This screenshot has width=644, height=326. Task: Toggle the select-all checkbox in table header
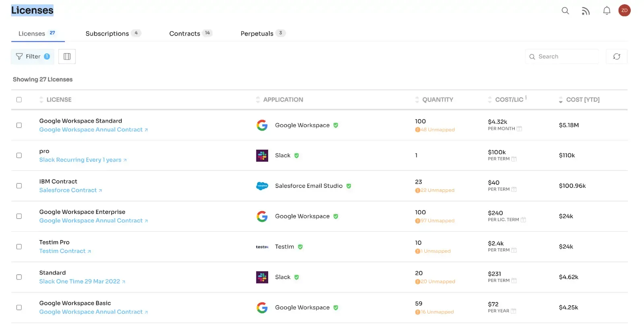(19, 100)
